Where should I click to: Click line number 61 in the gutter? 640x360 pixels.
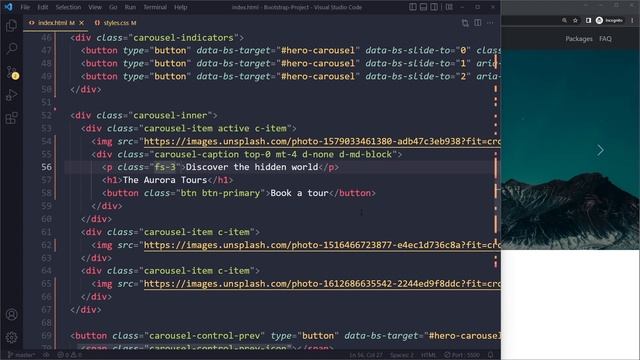(47, 232)
